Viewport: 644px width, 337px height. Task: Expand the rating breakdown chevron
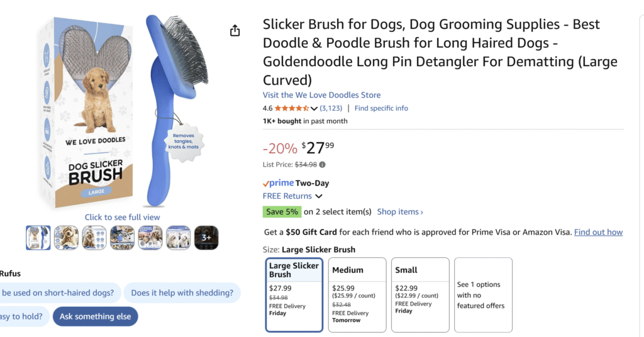[314, 109]
